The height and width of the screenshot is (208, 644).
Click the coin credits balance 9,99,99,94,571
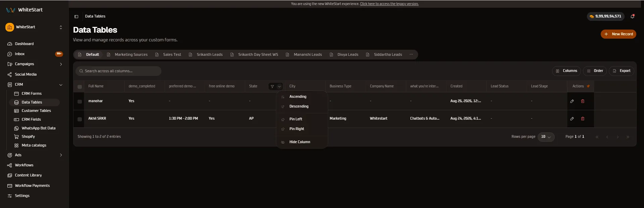click(x=605, y=16)
